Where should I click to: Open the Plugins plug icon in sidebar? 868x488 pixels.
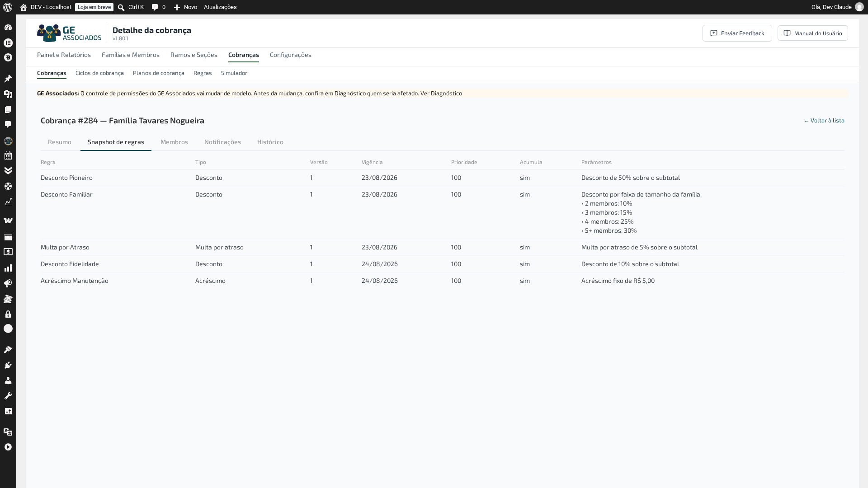tap(8, 365)
